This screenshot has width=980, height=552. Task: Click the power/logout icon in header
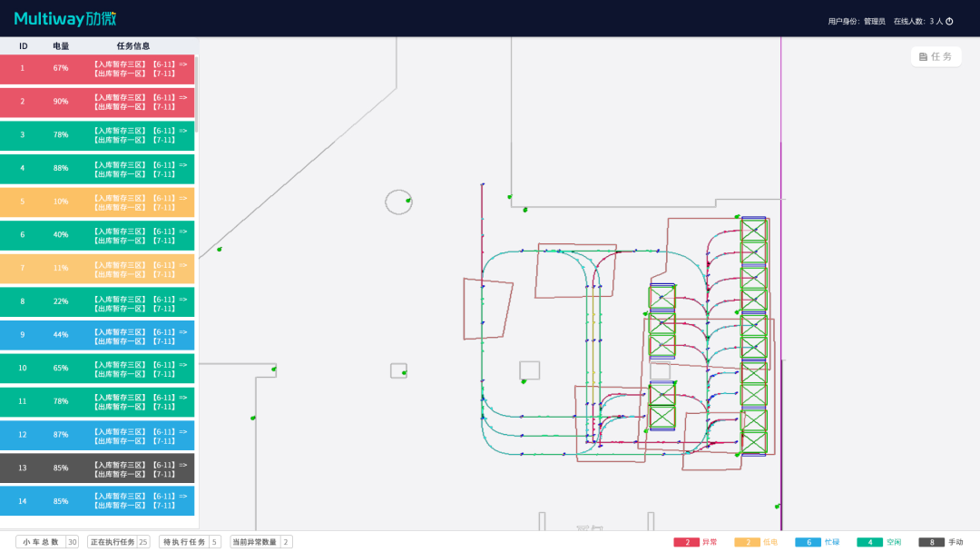(951, 21)
